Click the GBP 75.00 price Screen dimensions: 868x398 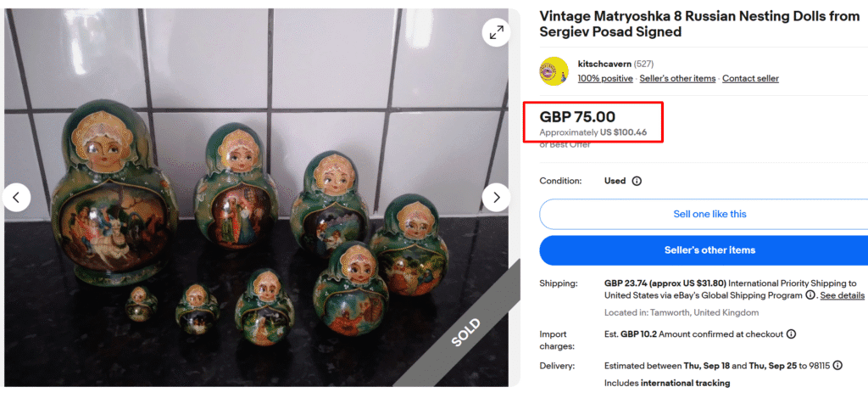[x=577, y=117]
